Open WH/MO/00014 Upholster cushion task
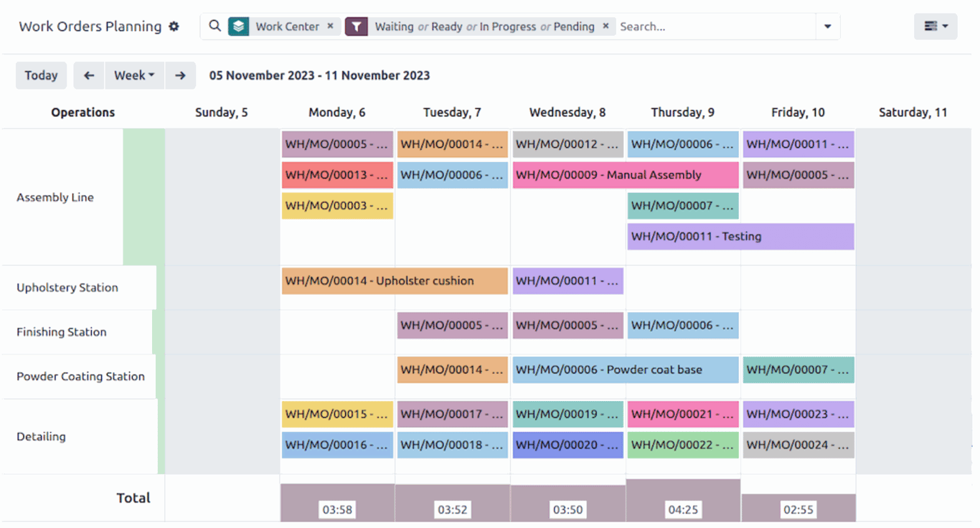The height and width of the screenshot is (528, 980). (x=395, y=280)
